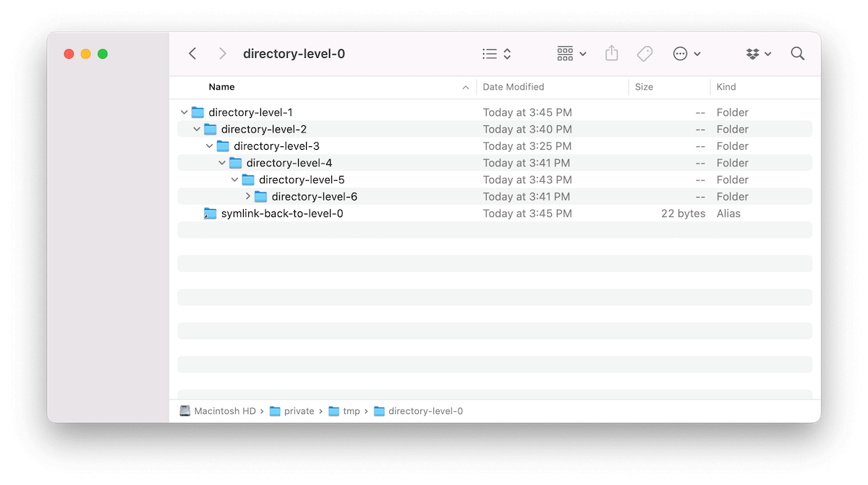Click the directory-level-3 folder icon
The image size is (868, 485).
[x=223, y=146]
